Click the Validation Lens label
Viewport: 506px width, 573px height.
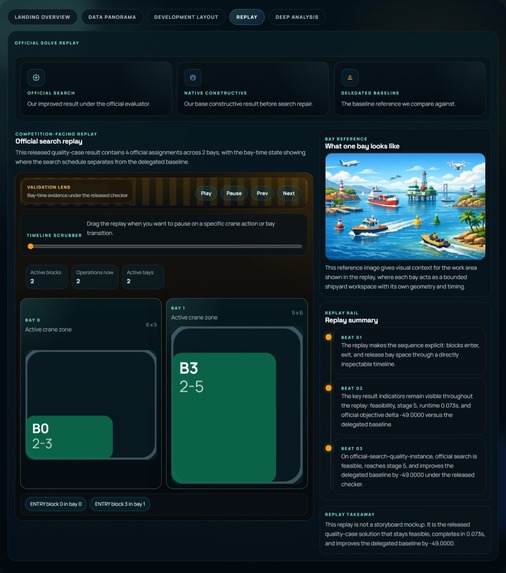coord(49,187)
